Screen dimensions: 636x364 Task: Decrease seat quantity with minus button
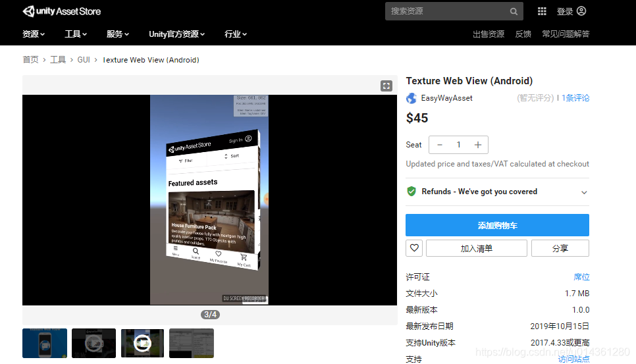(x=440, y=145)
